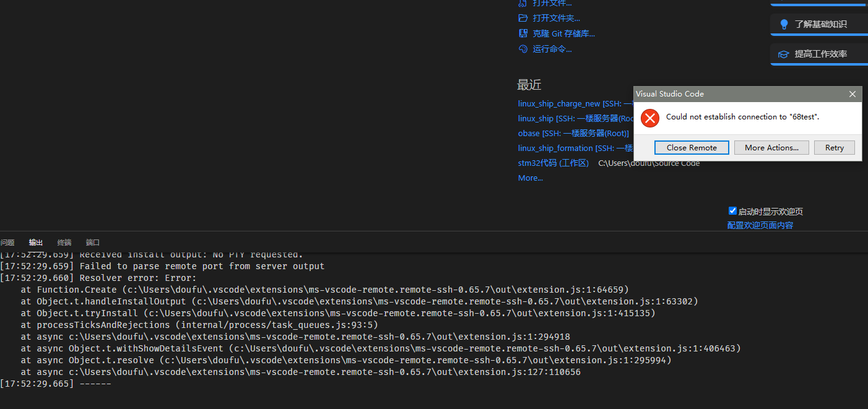Switch to the 问题 (Problems) tab
The width and height of the screenshot is (868, 409).
(7, 242)
